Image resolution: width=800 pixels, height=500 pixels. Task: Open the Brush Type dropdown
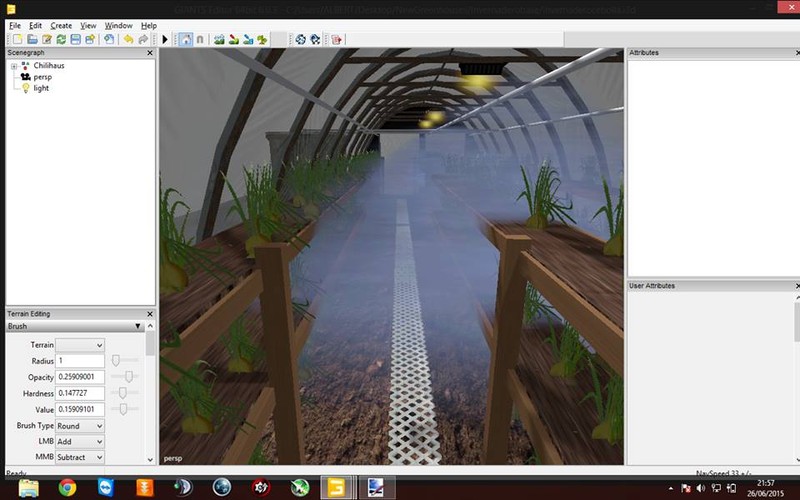pyautogui.click(x=80, y=426)
